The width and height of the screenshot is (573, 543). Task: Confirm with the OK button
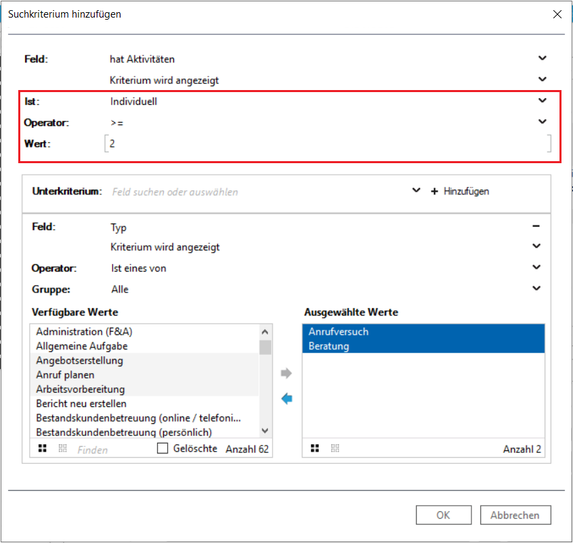pyautogui.click(x=444, y=515)
